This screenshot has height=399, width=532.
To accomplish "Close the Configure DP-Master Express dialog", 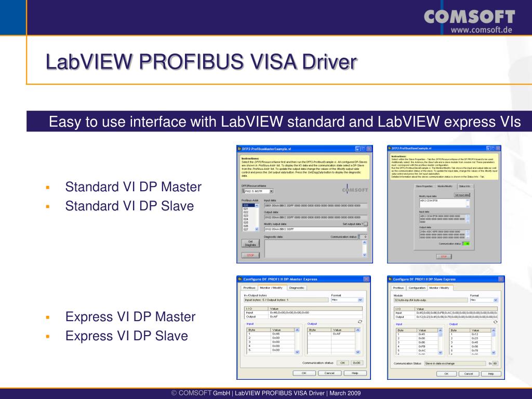I will click(x=366, y=279).
